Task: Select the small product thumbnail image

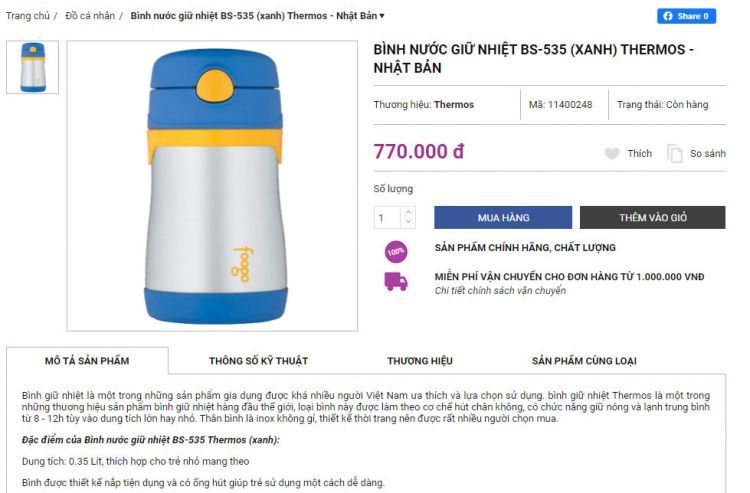Action: (33, 67)
